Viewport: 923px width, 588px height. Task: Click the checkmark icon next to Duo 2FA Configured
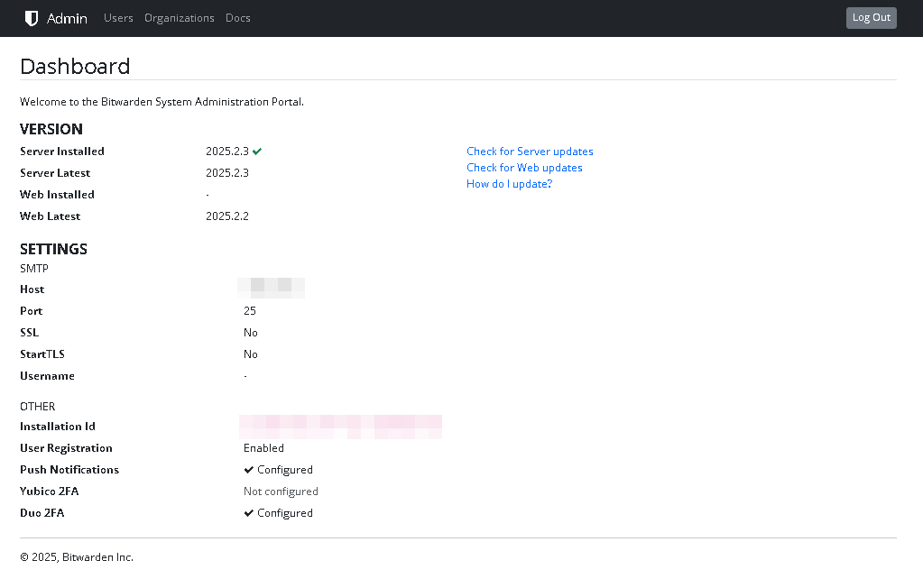tap(248, 512)
